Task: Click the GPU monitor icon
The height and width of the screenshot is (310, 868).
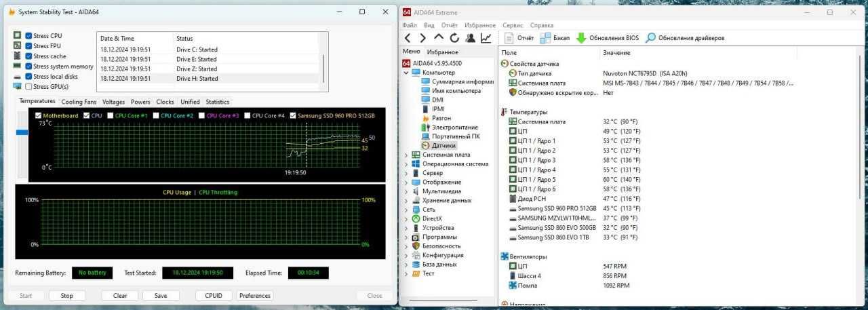Action: click(17, 86)
